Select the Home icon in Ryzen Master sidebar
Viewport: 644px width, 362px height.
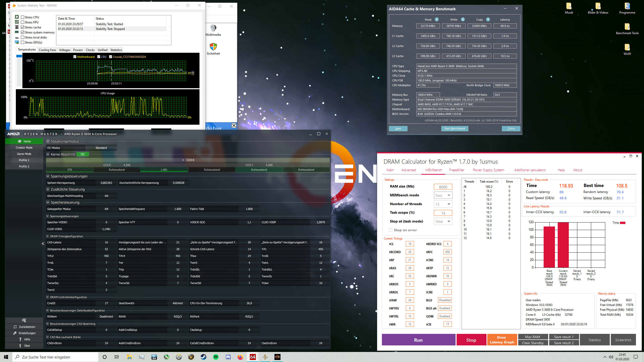[x=20, y=141]
